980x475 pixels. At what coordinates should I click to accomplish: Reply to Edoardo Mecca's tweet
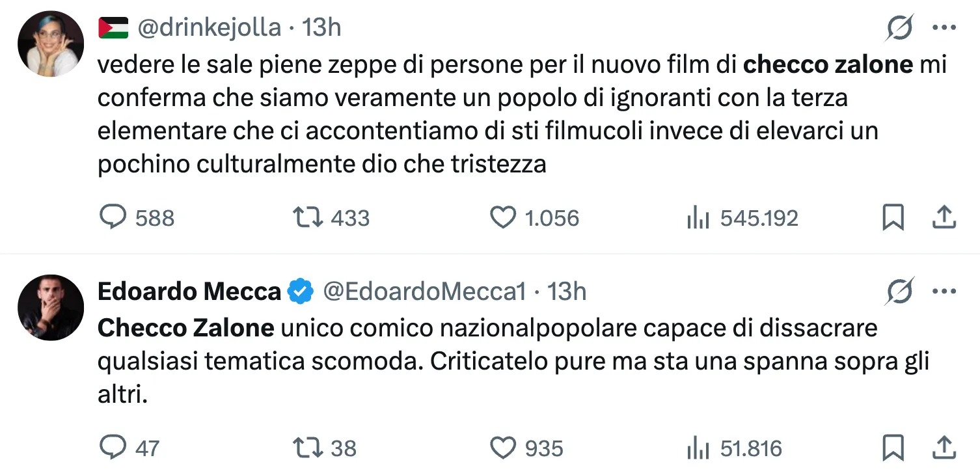tap(113, 448)
